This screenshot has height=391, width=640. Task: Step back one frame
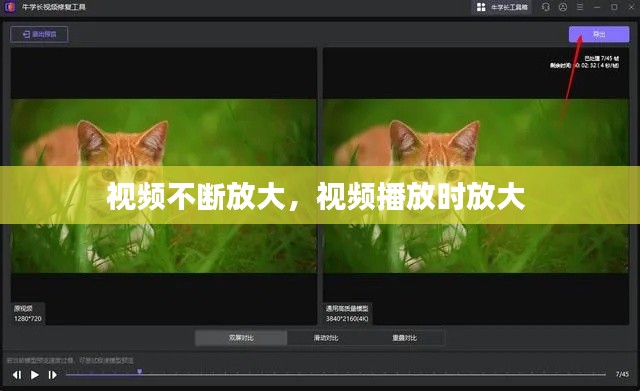17,375
